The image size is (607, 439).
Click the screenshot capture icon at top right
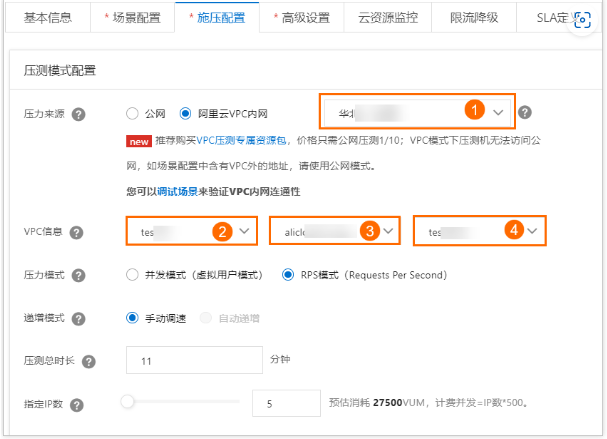click(x=582, y=20)
